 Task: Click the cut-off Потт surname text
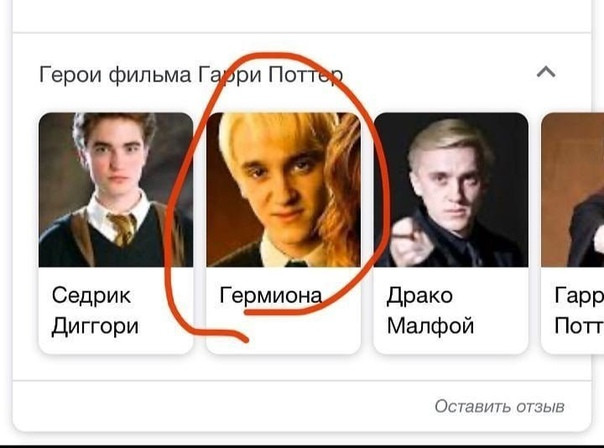point(579,326)
